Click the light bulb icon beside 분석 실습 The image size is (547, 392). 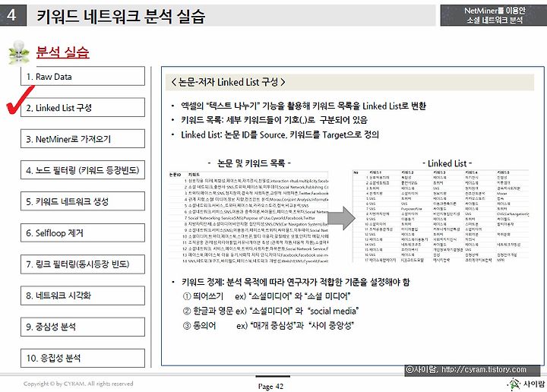pyautogui.click(x=19, y=52)
